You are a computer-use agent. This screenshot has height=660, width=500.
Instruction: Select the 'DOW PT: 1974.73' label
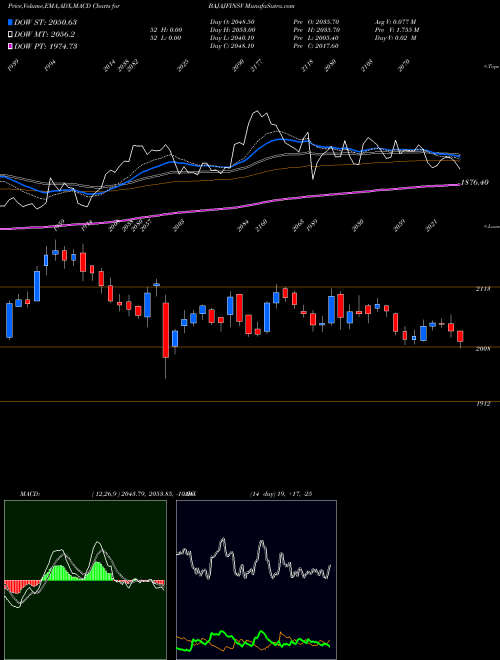[x=45, y=46]
